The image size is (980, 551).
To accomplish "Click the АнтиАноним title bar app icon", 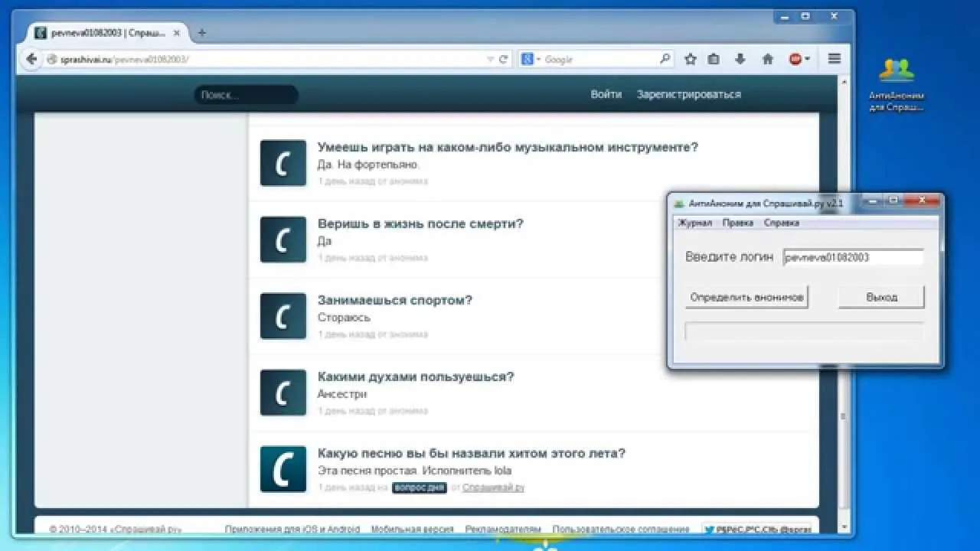I will [678, 204].
